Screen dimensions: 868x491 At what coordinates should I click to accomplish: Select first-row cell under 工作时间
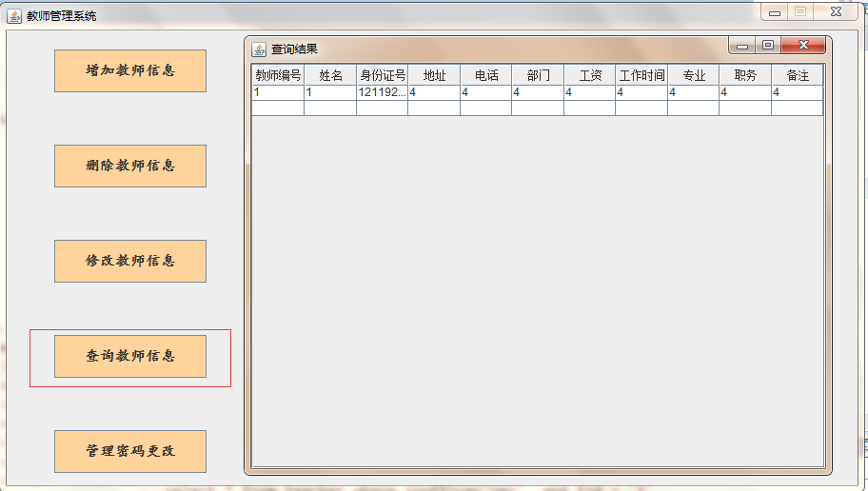click(641, 92)
